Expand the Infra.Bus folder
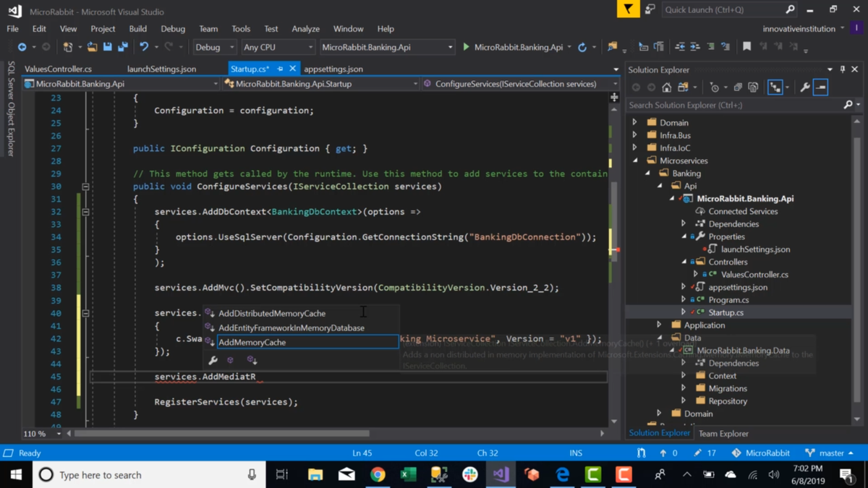Screen dimensions: 868x488 point(635,135)
